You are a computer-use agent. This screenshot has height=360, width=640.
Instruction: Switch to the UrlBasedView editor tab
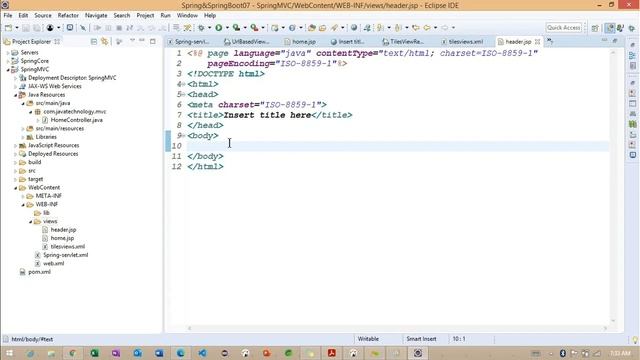pyautogui.click(x=247, y=42)
